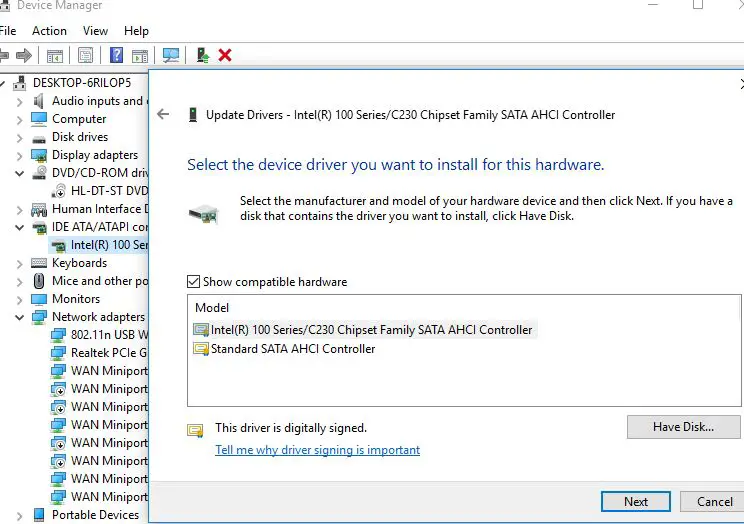
Task: Collapse the DVD/CD-ROM drives category
Action: point(19,173)
